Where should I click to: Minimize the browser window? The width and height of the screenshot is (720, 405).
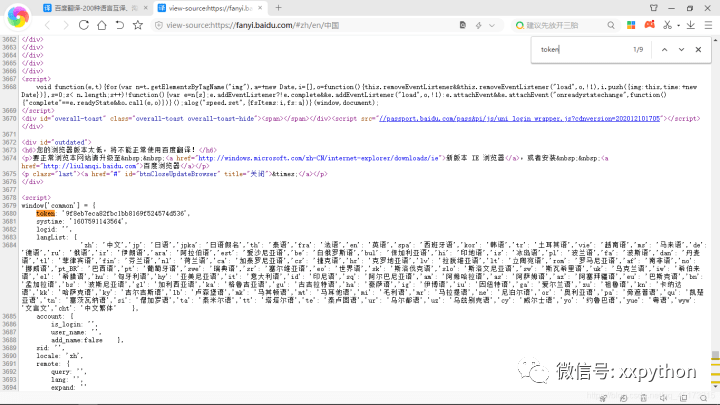point(671,8)
